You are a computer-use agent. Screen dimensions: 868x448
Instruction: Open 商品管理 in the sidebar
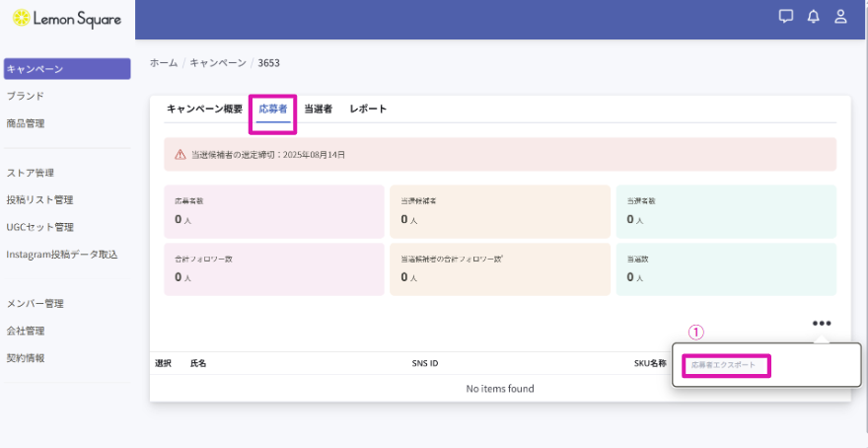pos(26,123)
